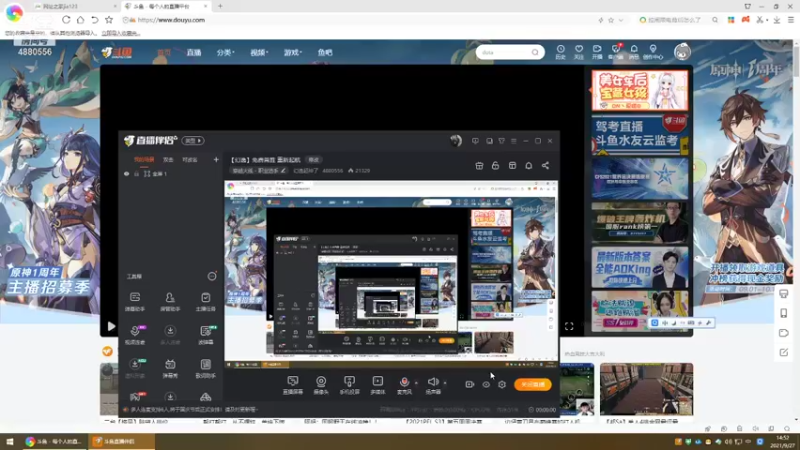Select the second scene tab in streaming app
The height and width of the screenshot is (450, 800).
(168, 160)
